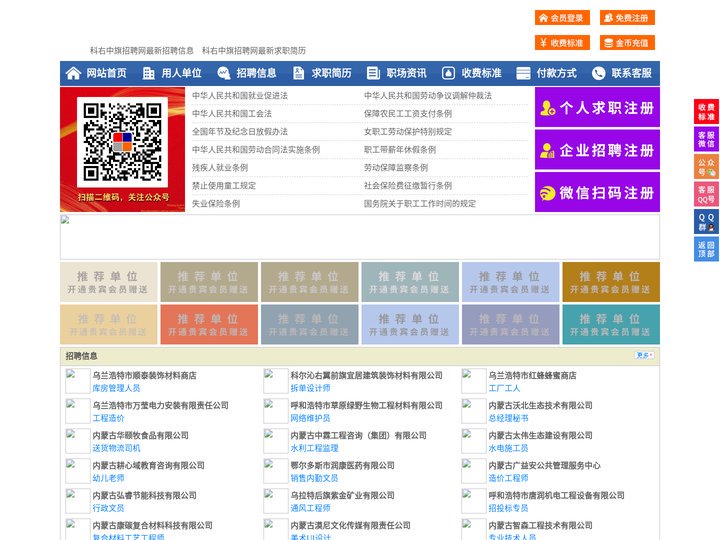
Task: Open the 通风工程师 job link
Action: coord(310,508)
